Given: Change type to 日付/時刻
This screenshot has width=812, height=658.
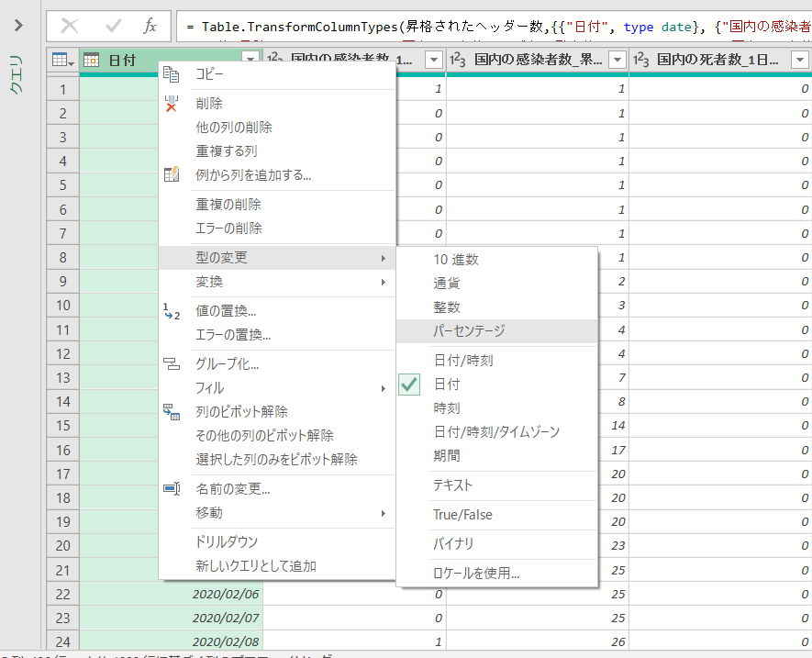Looking at the screenshot, I should [x=463, y=360].
